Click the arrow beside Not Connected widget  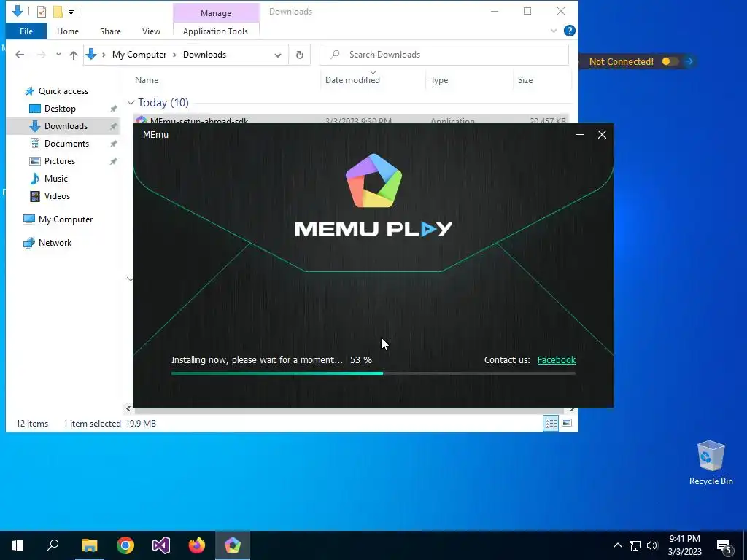click(x=689, y=61)
